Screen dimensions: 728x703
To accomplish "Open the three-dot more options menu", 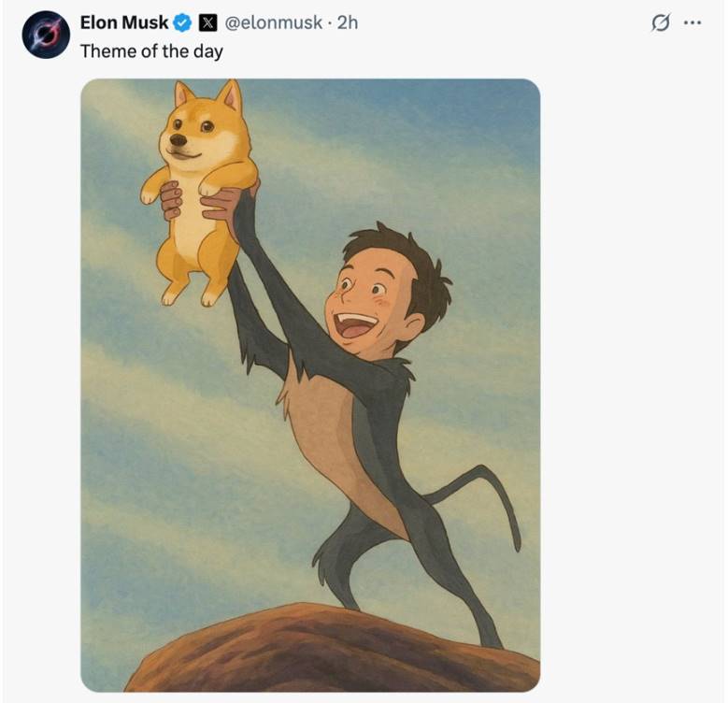I will (x=692, y=23).
